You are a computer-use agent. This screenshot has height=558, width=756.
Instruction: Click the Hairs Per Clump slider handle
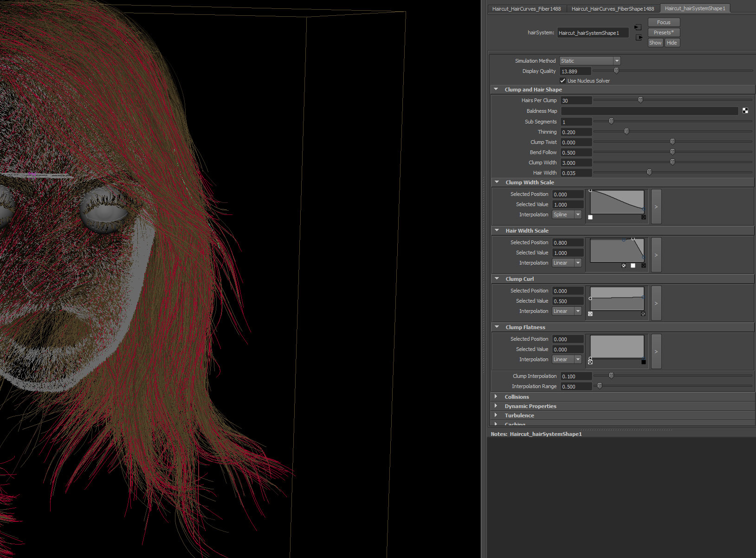coord(640,100)
